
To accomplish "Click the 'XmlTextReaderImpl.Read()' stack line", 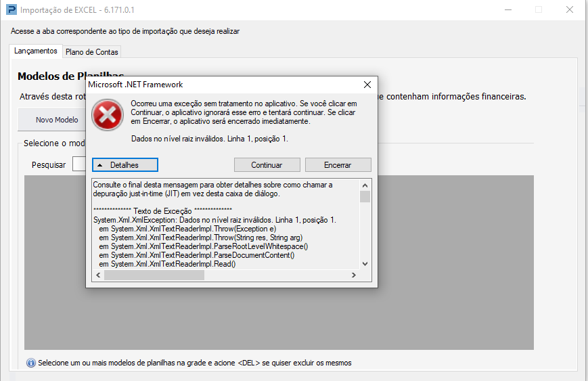I will pos(167,264).
